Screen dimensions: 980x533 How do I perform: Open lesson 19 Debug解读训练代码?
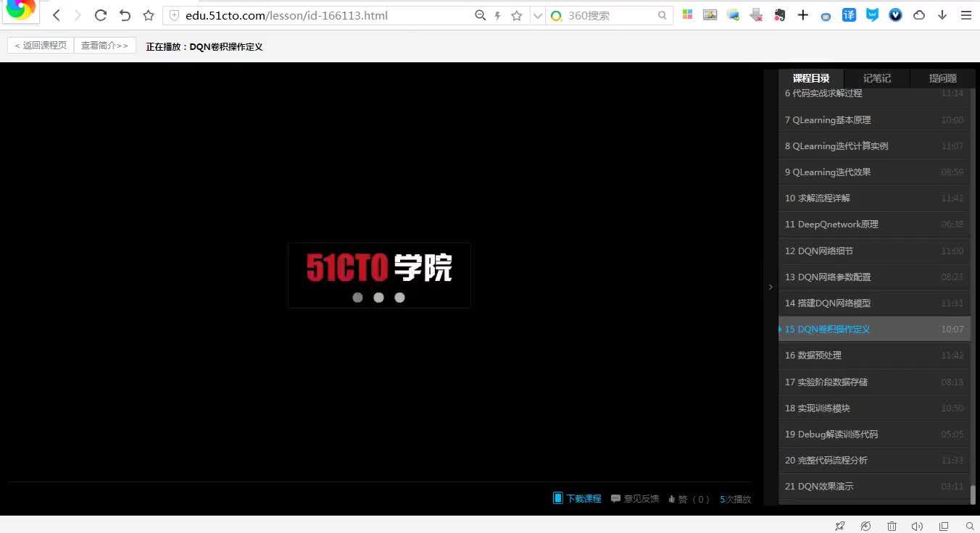pyautogui.click(x=874, y=434)
